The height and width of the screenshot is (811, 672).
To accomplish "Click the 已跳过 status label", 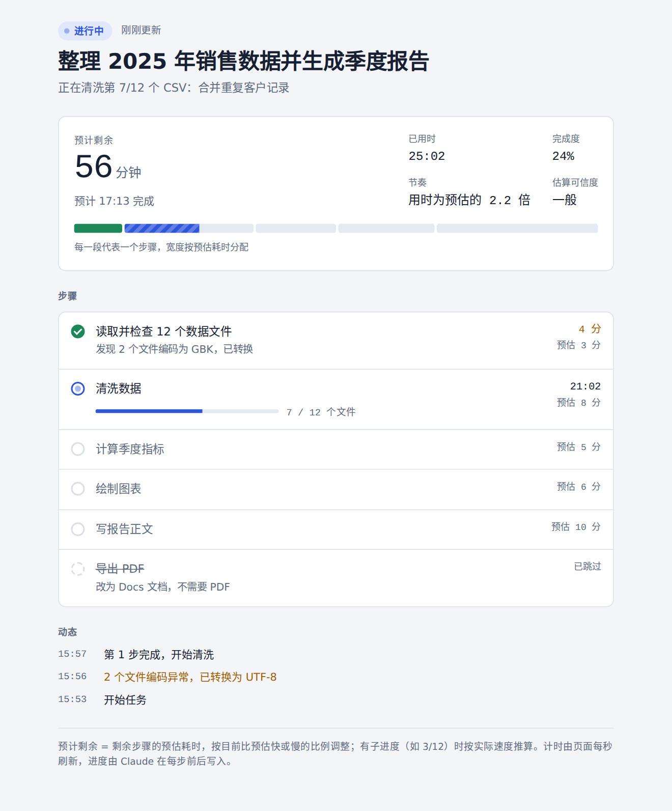I will click(x=587, y=567).
